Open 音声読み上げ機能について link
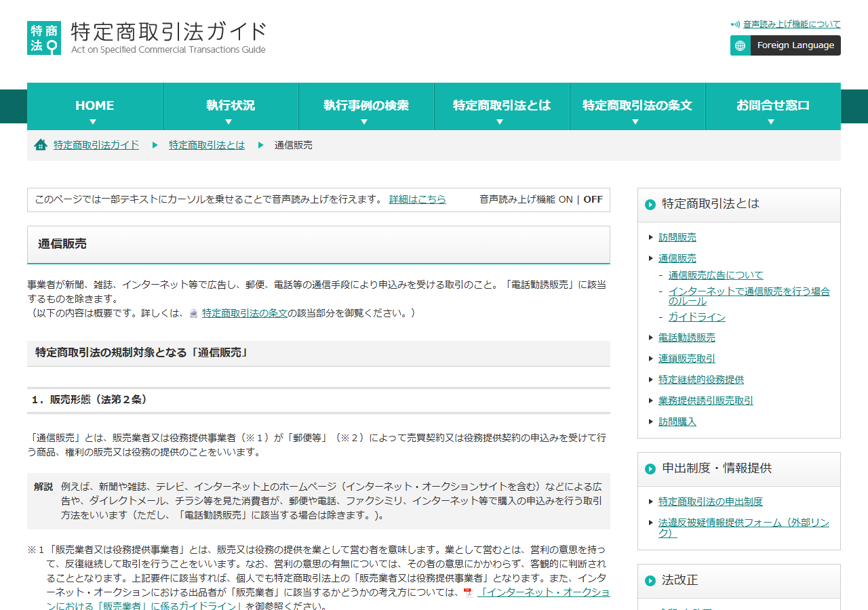This screenshot has height=610, width=868. click(791, 24)
